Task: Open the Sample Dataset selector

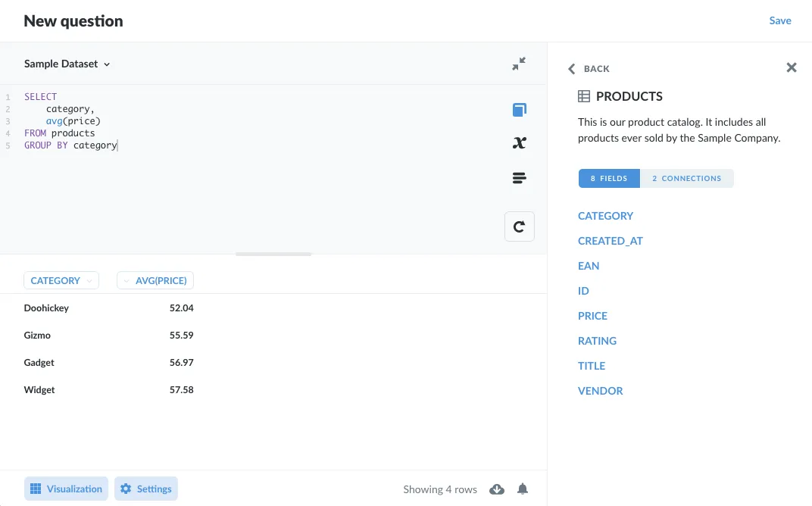Action: 67,64
